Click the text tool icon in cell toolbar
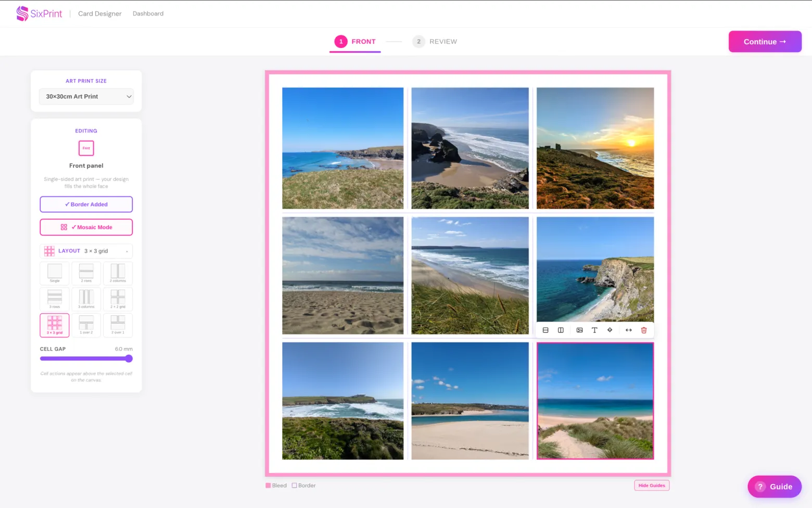 594,330
